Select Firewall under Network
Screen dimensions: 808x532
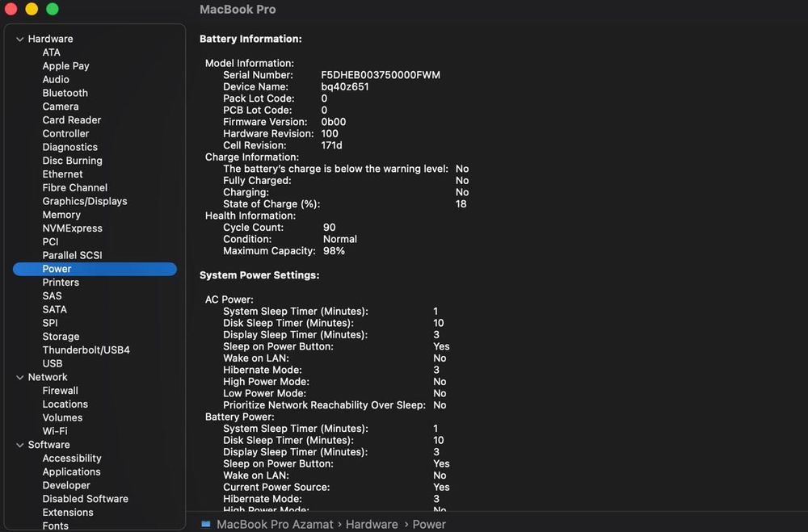[x=61, y=391]
